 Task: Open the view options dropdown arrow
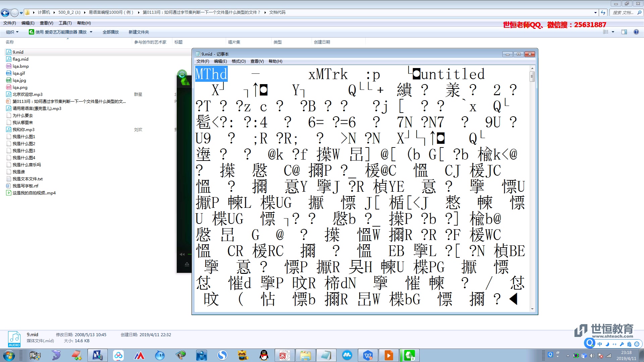coord(613,32)
